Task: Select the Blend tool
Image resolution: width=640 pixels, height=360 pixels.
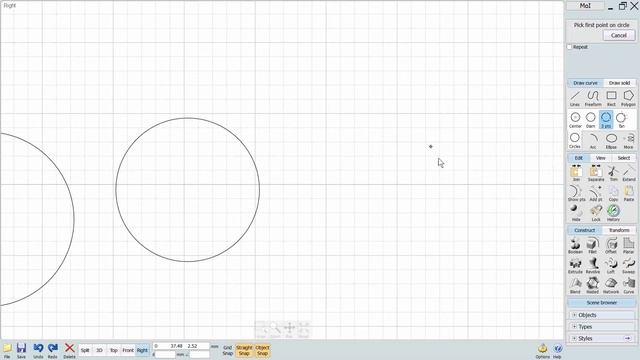Action: [x=575, y=285]
